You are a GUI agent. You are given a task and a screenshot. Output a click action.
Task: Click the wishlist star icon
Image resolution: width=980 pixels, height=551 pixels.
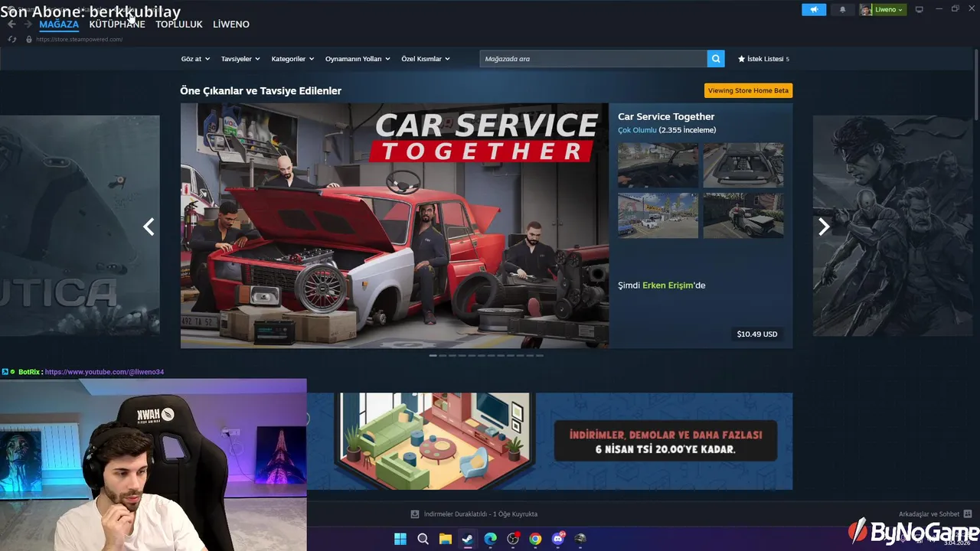tap(741, 59)
